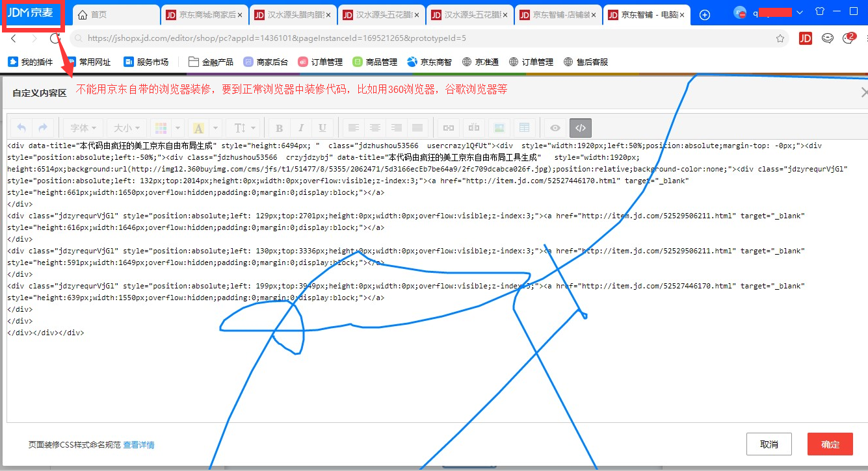
Task: Insert hyperlink with link icon
Action: pos(447,128)
